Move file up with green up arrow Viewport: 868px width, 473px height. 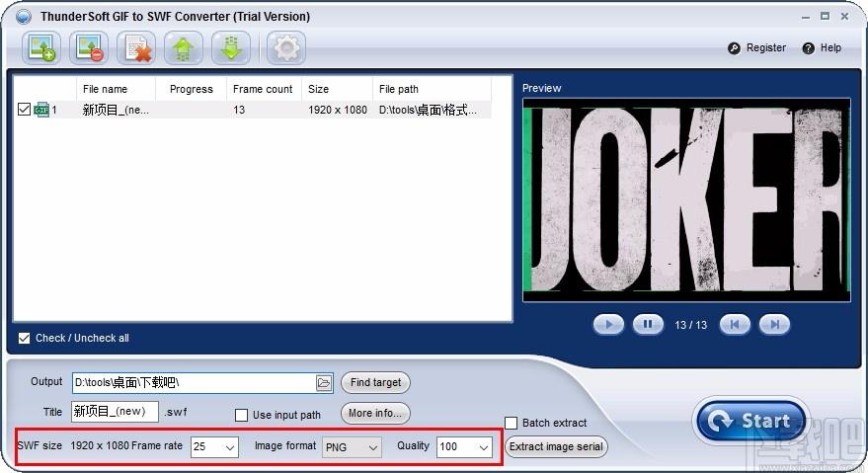[x=184, y=47]
